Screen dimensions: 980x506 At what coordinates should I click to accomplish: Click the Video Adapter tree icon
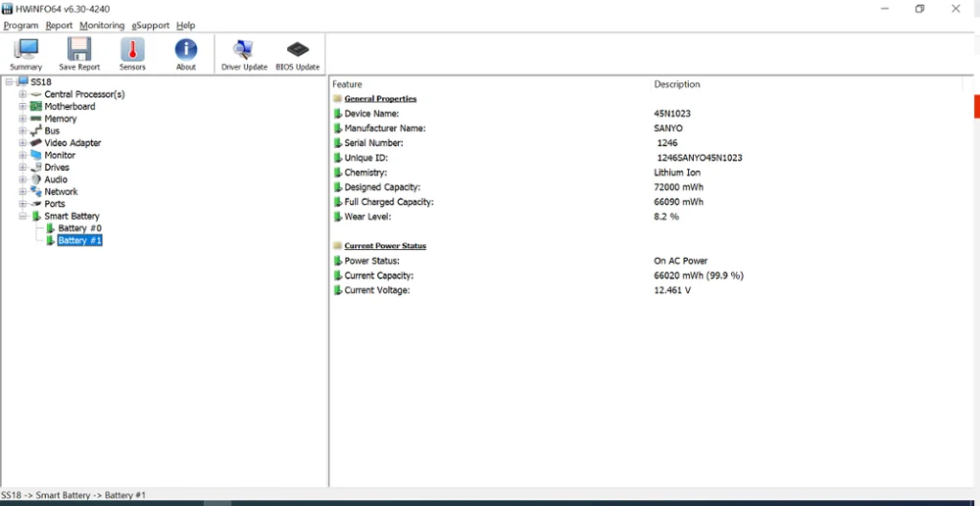tap(35, 142)
